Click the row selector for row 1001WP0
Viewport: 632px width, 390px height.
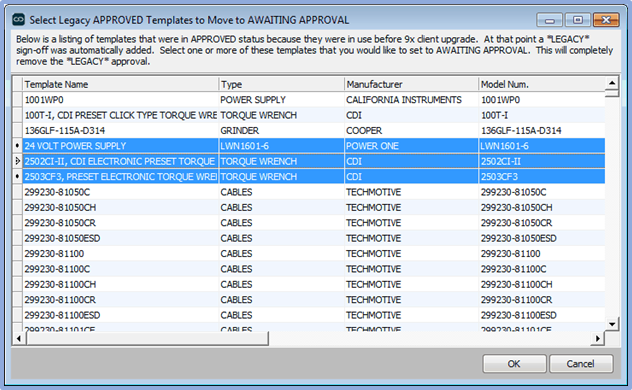[17, 100]
